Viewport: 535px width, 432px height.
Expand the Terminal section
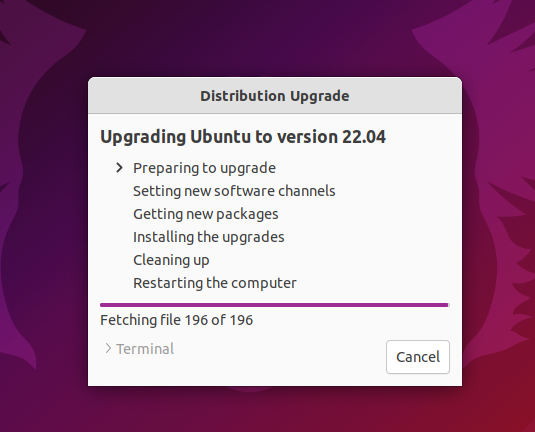coord(139,349)
